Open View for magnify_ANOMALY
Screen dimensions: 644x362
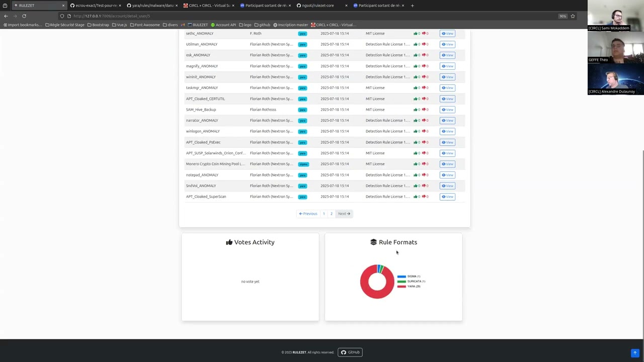click(447, 66)
